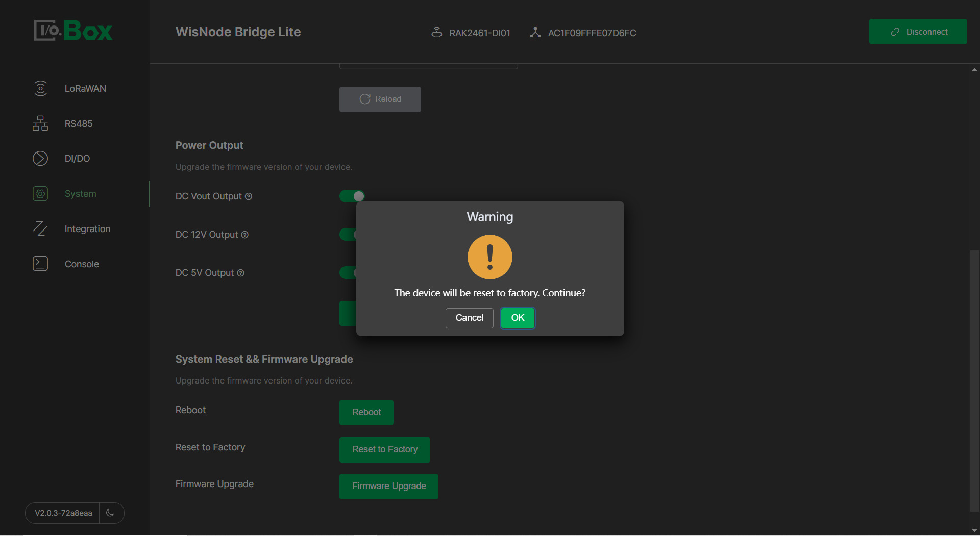The image size is (980, 536).
Task: Cancel the factory reset warning
Action: pyautogui.click(x=469, y=318)
